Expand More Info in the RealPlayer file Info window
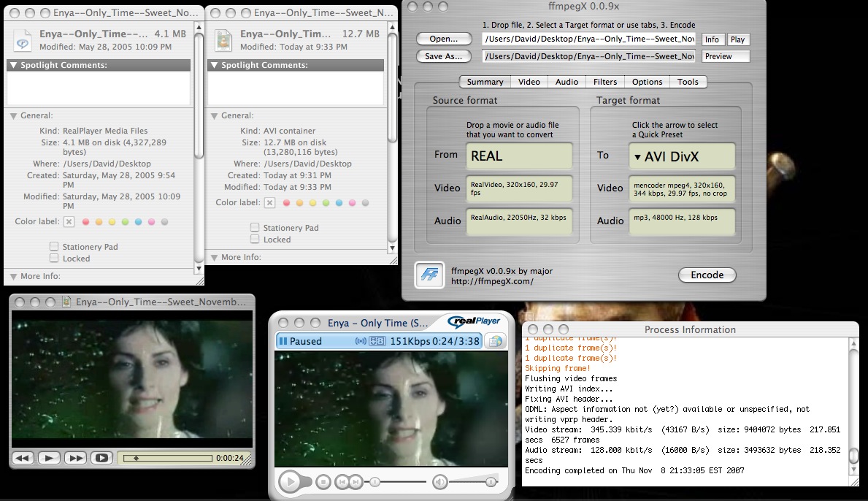Image resolution: width=868 pixels, height=501 pixels. 13,275
